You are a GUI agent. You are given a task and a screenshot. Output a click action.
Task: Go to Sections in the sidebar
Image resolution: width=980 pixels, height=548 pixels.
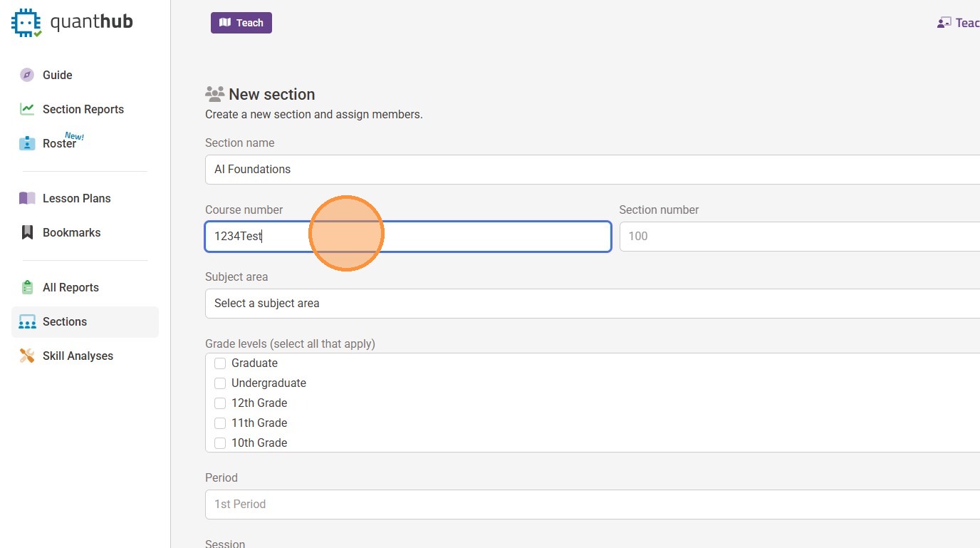(x=65, y=322)
